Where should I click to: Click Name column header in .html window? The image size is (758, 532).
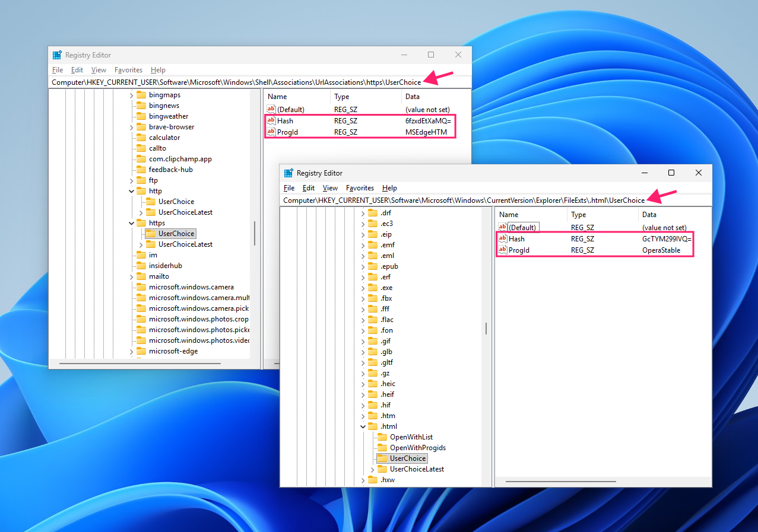(531, 215)
